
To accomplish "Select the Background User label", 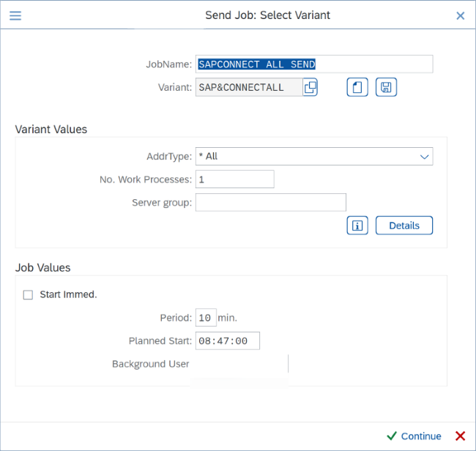I will pyautogui.click(x=151, y=364).
